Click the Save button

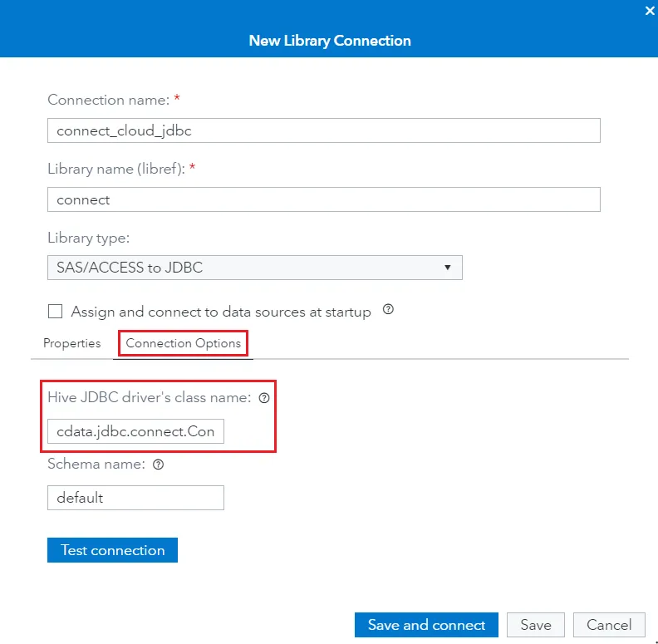point(536,625)
